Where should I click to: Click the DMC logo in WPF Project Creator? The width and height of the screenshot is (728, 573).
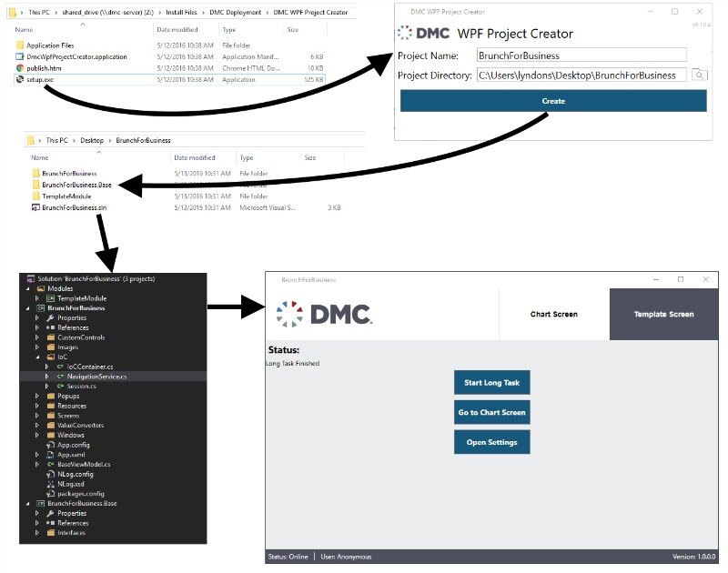coord(423,33)
